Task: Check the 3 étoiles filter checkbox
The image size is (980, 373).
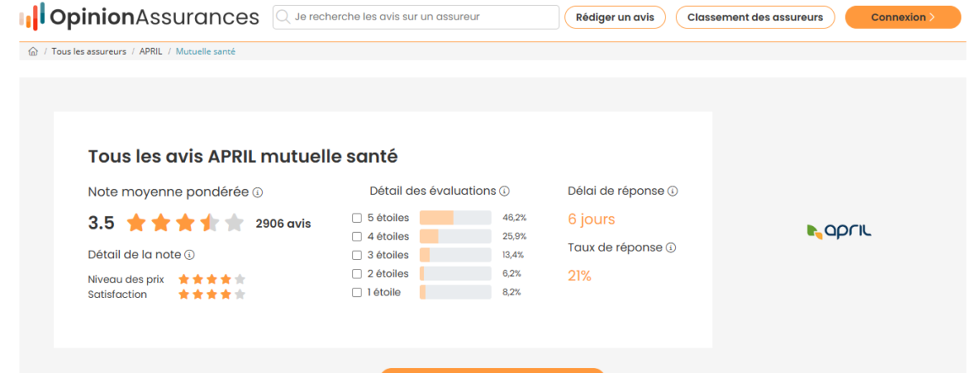Action: [x=357, y=255]
